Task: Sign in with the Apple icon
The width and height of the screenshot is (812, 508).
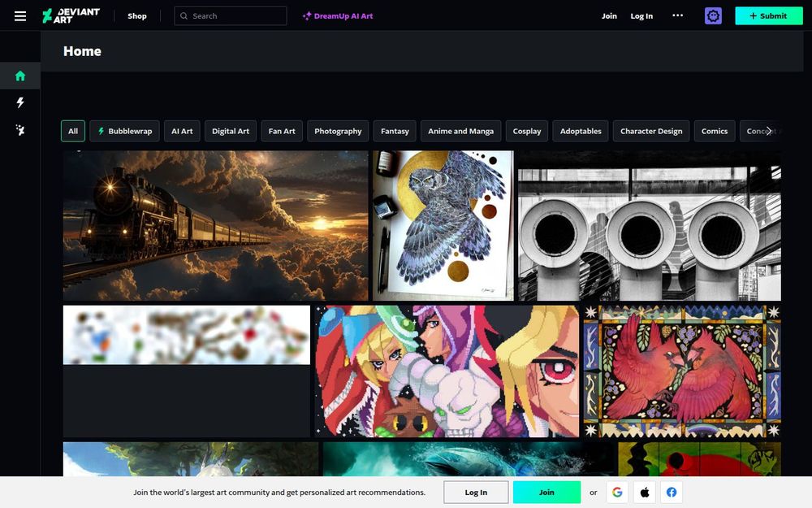Action: pyautogui.click(x=645, y=493)
